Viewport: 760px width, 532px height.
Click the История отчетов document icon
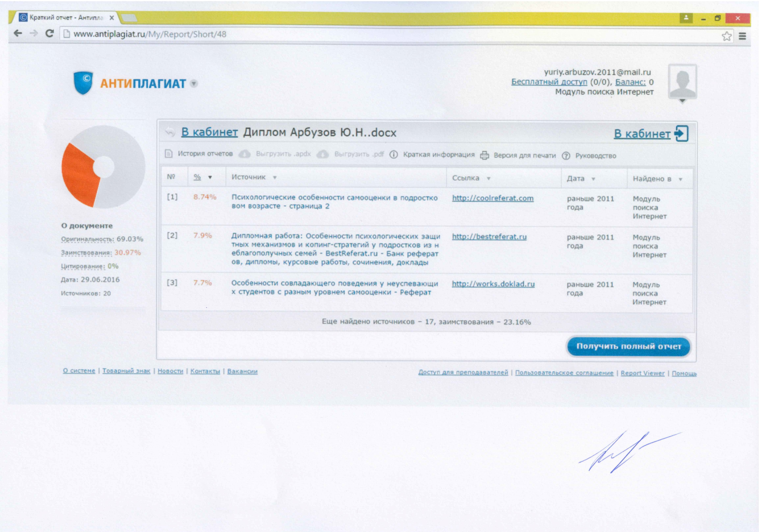click(x=169, y=154)
